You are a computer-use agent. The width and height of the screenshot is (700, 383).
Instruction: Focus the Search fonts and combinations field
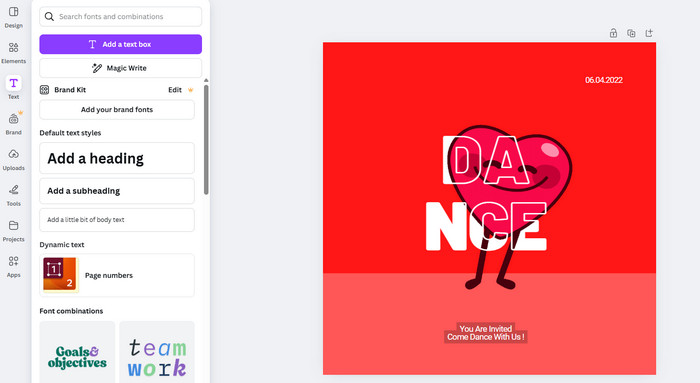click(x=121, y=17)
